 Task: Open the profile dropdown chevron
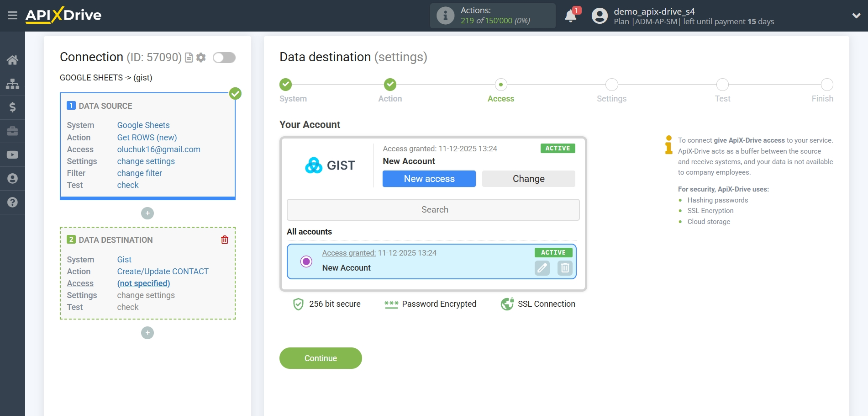point(856,15)
